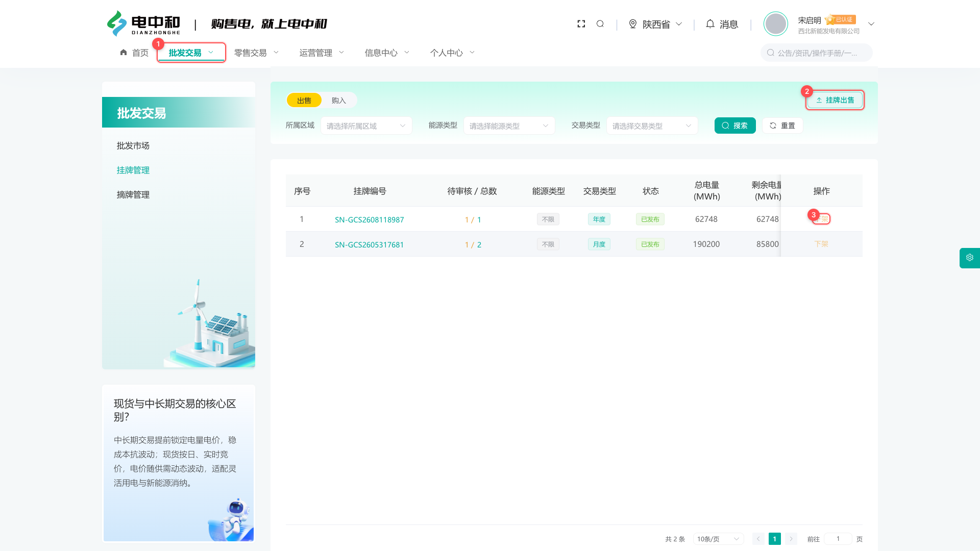Open the 所属区域 dropdown

(366, 126)
